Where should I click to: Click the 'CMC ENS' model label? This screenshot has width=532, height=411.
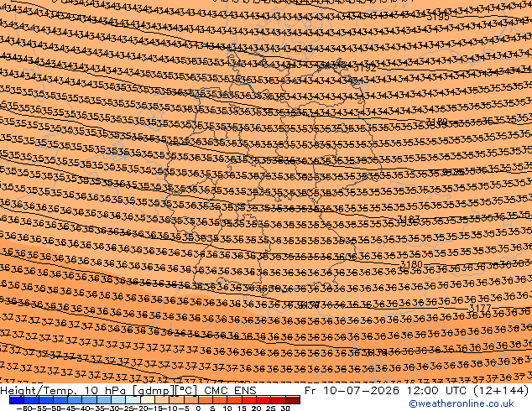[x=230, y=391]
